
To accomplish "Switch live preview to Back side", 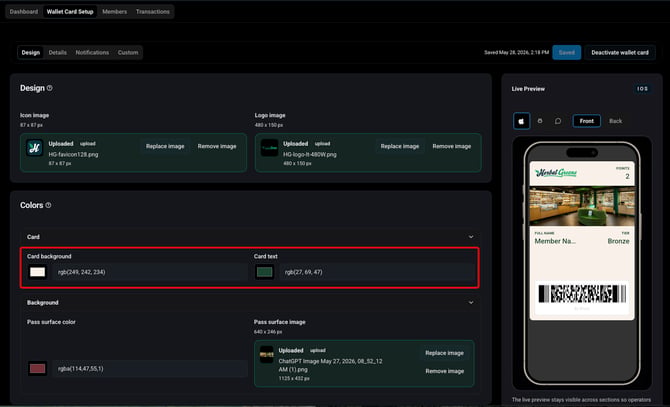I will coord(615,121).
